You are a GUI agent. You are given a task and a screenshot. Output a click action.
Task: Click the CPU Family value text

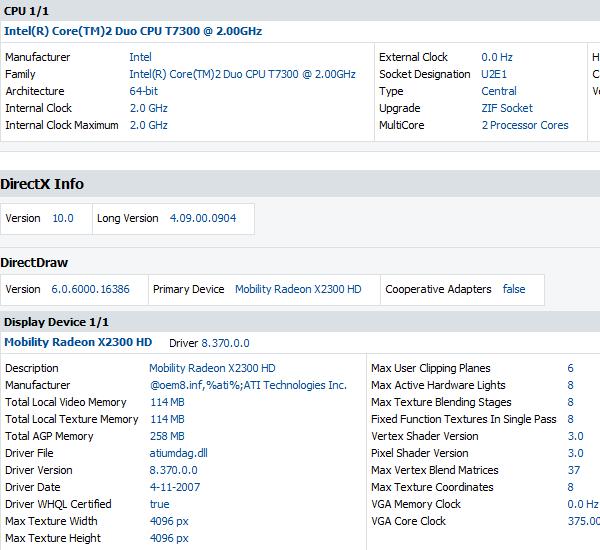(x=242, y=74)
